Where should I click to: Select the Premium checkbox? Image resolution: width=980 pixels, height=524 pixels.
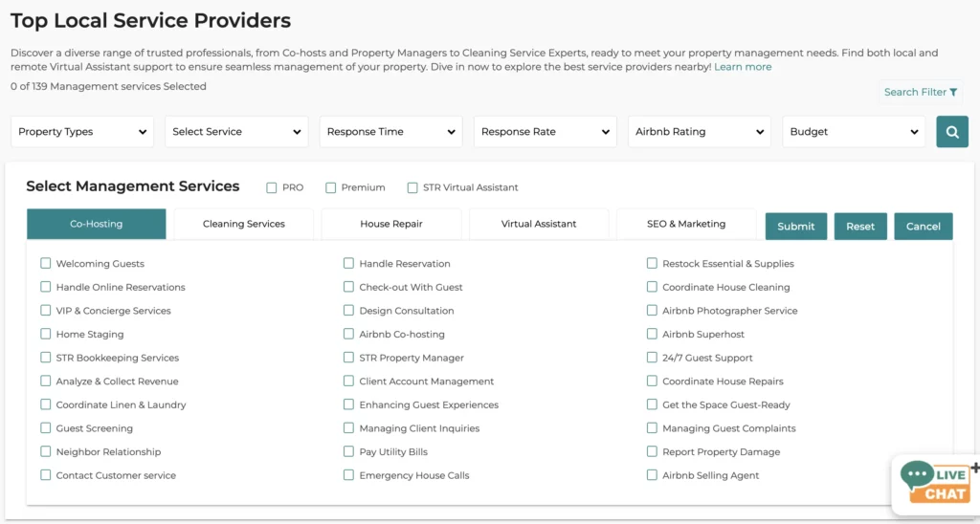click(331, 187)
